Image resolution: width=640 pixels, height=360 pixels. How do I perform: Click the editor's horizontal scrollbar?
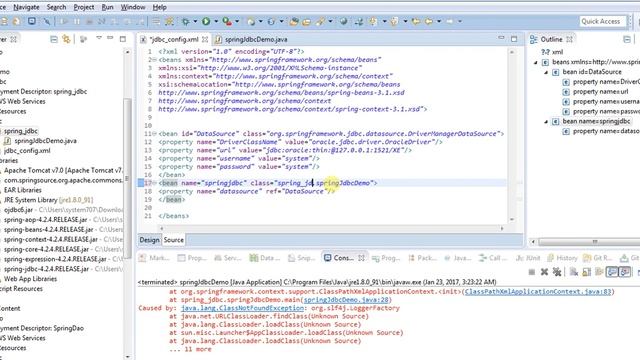tap(331, 228)
